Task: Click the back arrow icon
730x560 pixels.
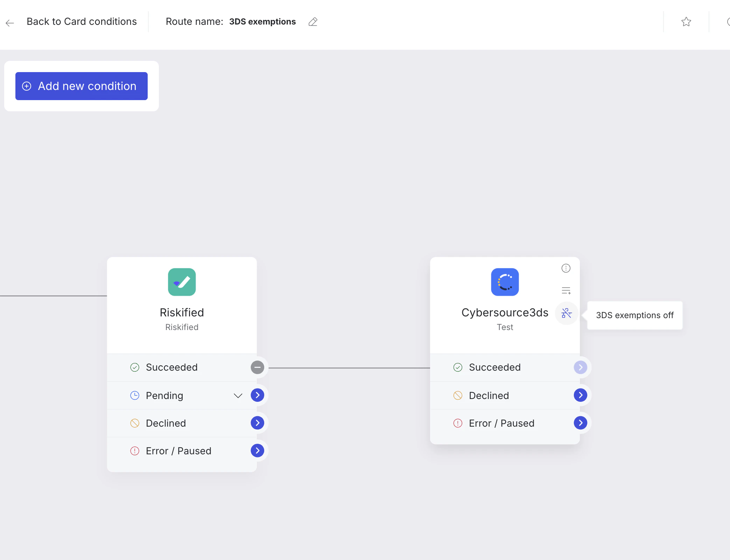Action: [x=10, y=23]
